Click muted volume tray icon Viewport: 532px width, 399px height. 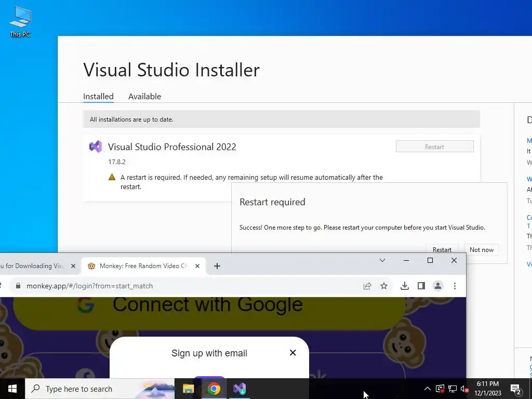pos(465,389)
